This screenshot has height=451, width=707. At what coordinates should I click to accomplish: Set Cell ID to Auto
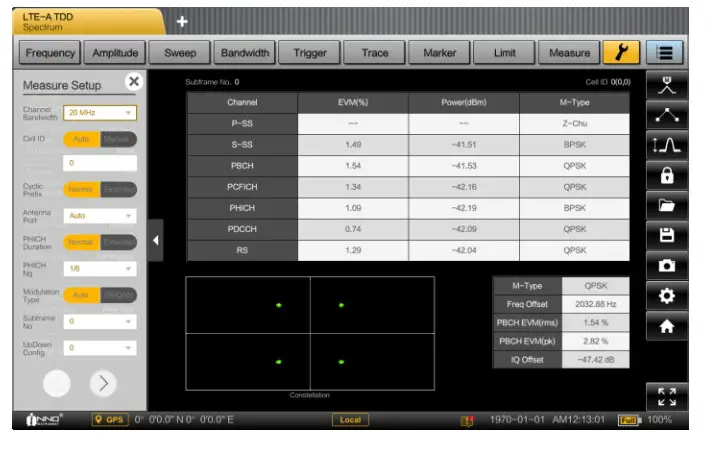(82, 139)
